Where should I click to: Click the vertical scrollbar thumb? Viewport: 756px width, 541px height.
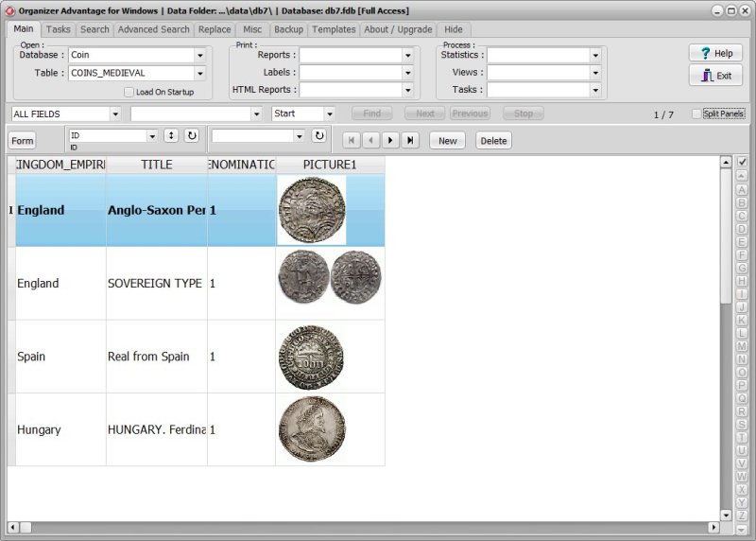[x=726, y=236]
